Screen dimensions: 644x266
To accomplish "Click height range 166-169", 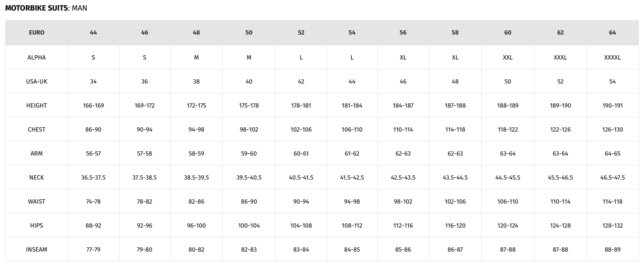I will click(93, 105).
